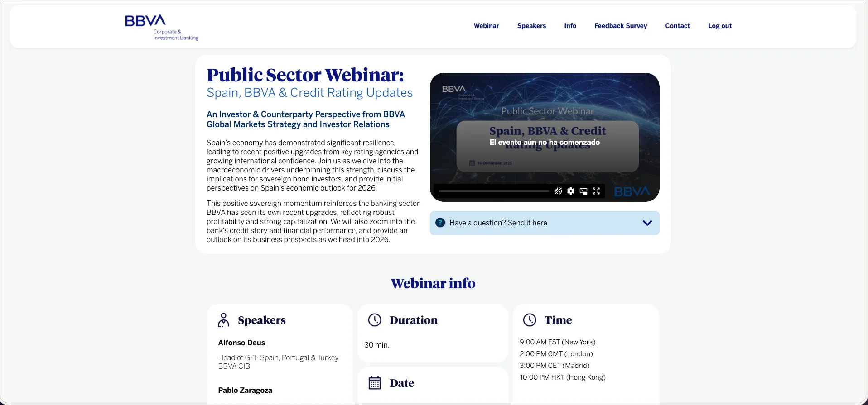
Task: Open the Feedback Survey page
Action: [x=621, y=26]
